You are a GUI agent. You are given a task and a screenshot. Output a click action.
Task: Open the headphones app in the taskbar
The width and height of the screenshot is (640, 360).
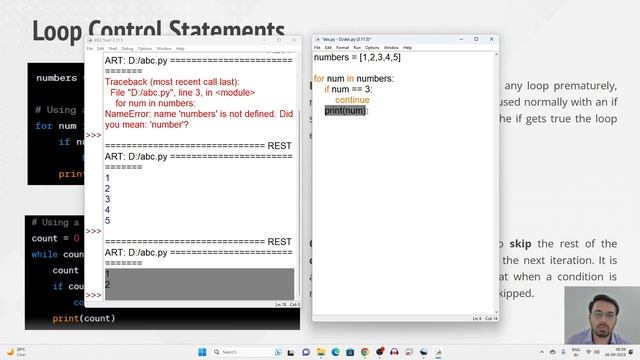click(394, 352)
